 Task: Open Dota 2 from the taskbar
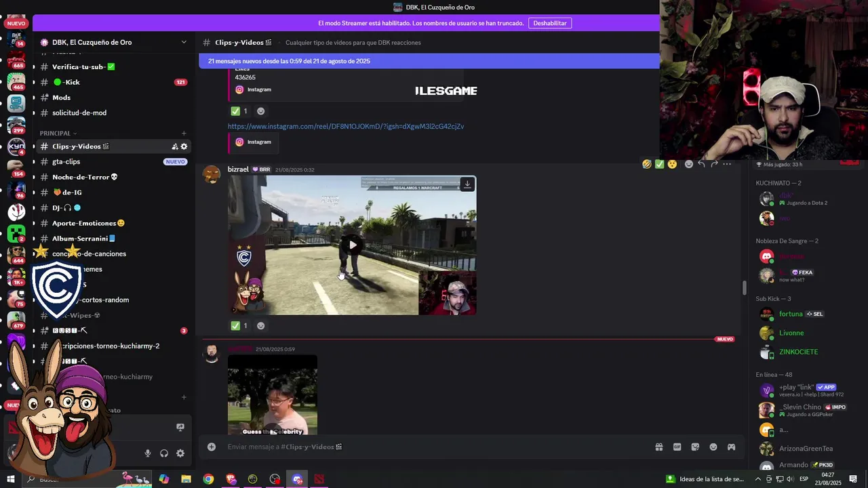[319, 479]
